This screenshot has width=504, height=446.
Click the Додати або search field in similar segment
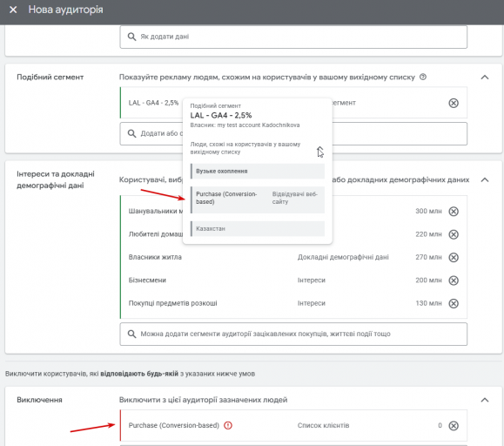[x=293, y=133]
